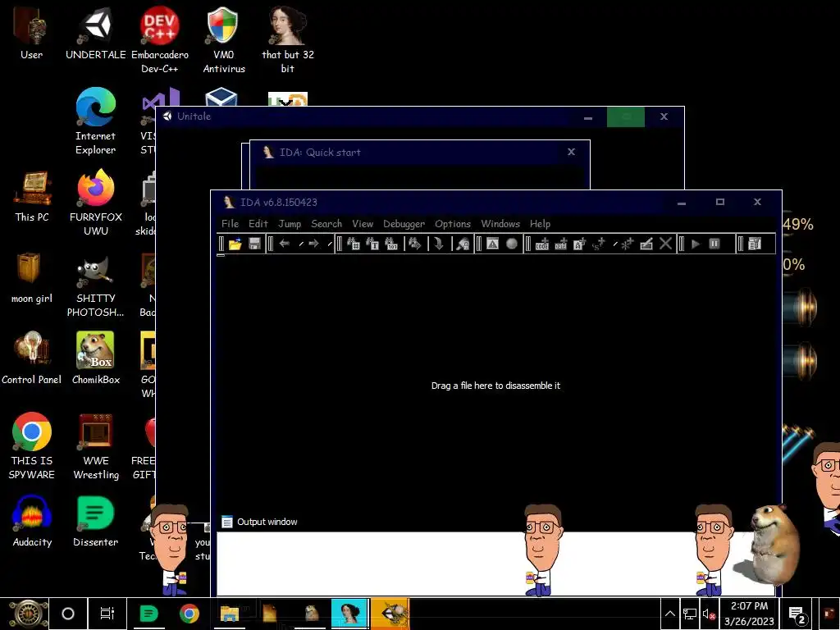Open the Start button on taskbar
Screen dimensions: 840x630
27,614
